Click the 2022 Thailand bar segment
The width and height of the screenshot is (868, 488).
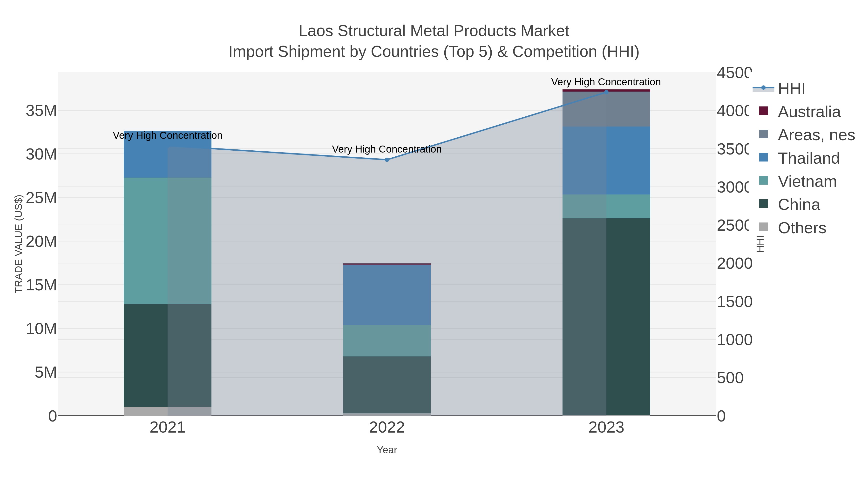click(x=387, y=295)
